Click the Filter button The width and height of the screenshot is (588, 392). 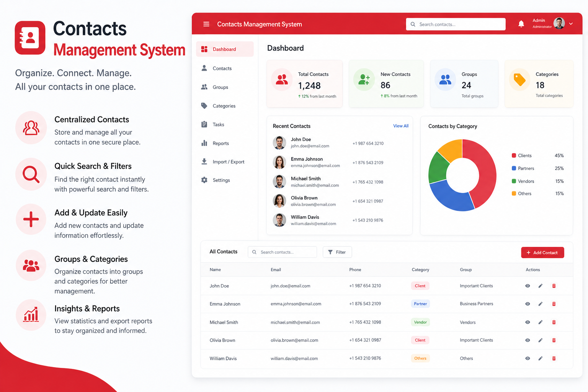[337, 252]
